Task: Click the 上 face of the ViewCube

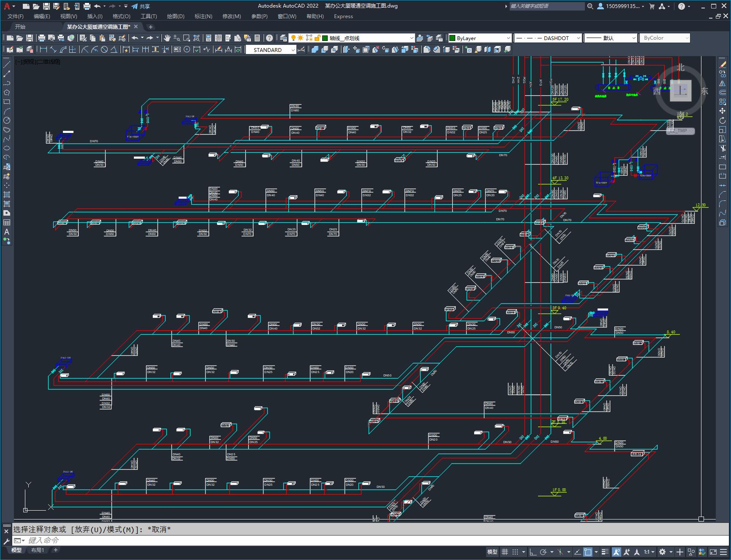Action: tap(680, 90)
